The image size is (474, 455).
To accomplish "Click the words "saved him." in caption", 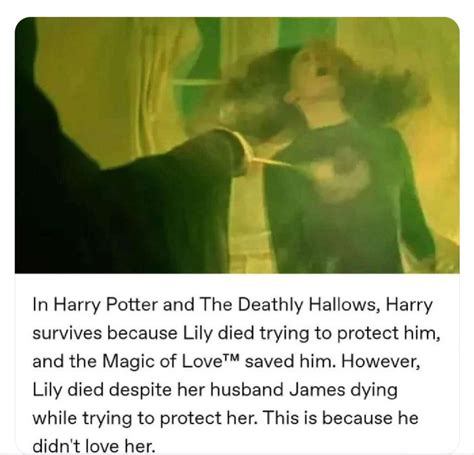I will [x=290, y=361].
